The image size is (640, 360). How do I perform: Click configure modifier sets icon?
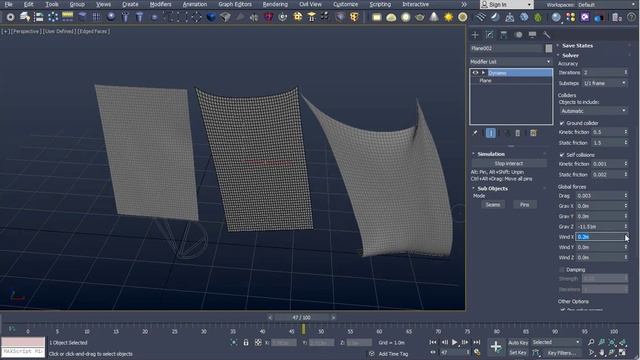(533, 133)
